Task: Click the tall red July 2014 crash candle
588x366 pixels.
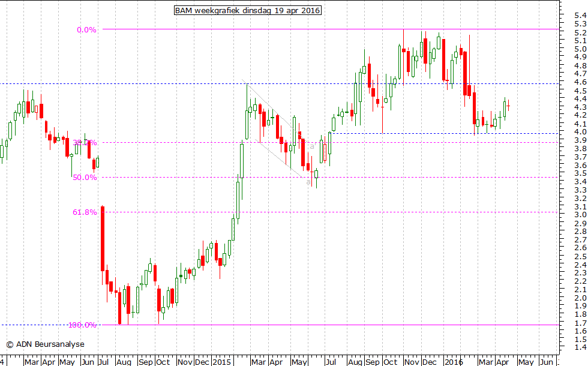Action: click(103, 239)
